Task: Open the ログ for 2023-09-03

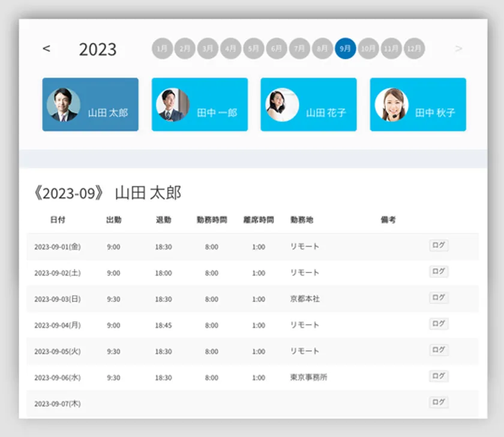Action: click(x=439, y=298)
